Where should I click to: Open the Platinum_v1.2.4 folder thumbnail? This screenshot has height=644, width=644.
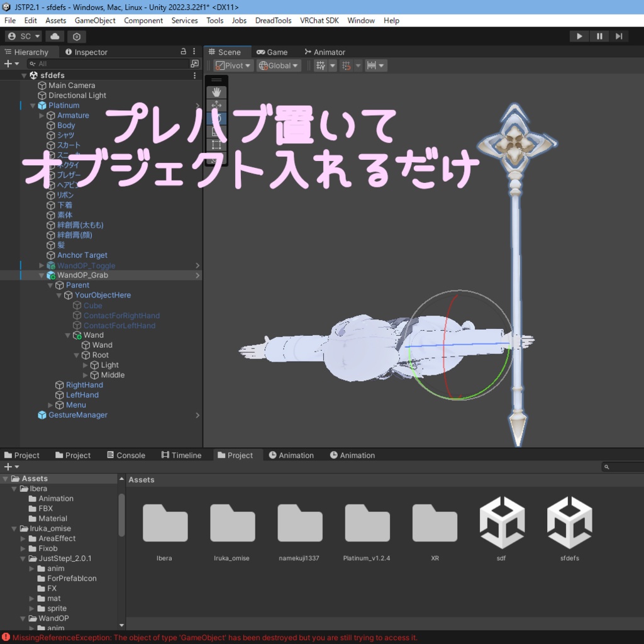(x=367, y=523)
